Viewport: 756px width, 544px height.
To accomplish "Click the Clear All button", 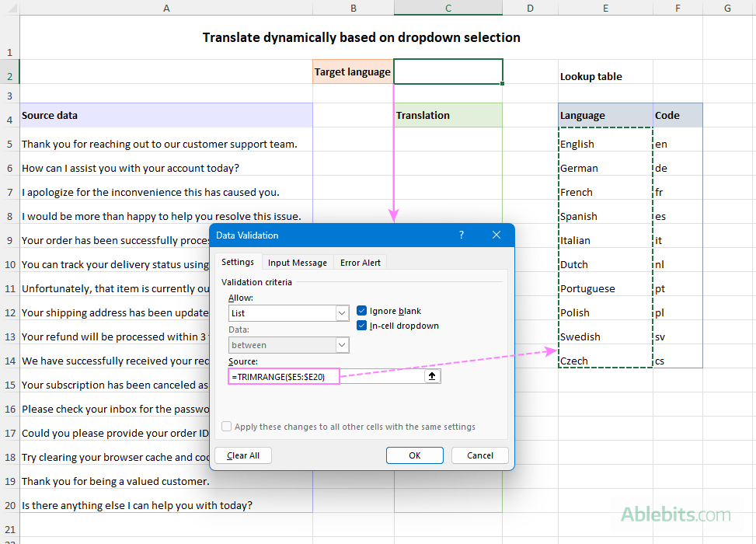I will pyautogui.click(x=243, y=455).
